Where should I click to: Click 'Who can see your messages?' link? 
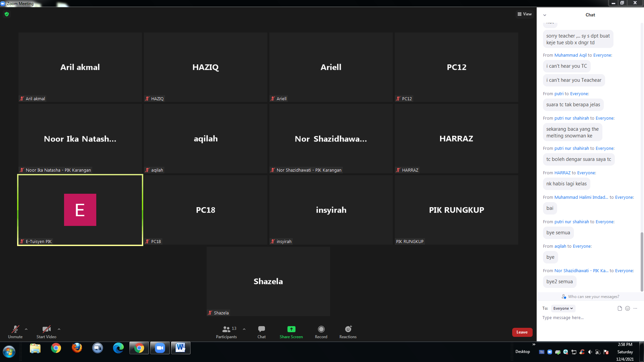click(x=593, y=297)
